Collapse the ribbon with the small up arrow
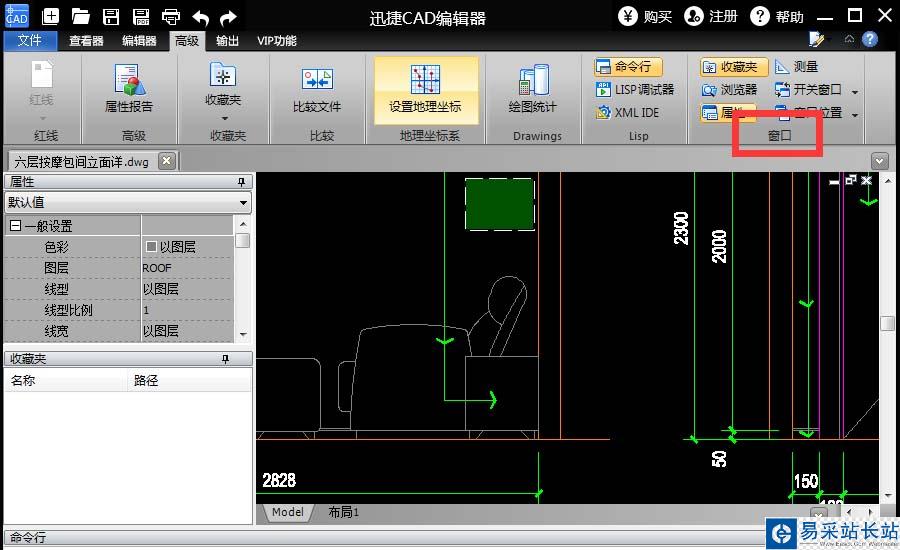Viewport: 900px width, 550px height. point(849,39)
